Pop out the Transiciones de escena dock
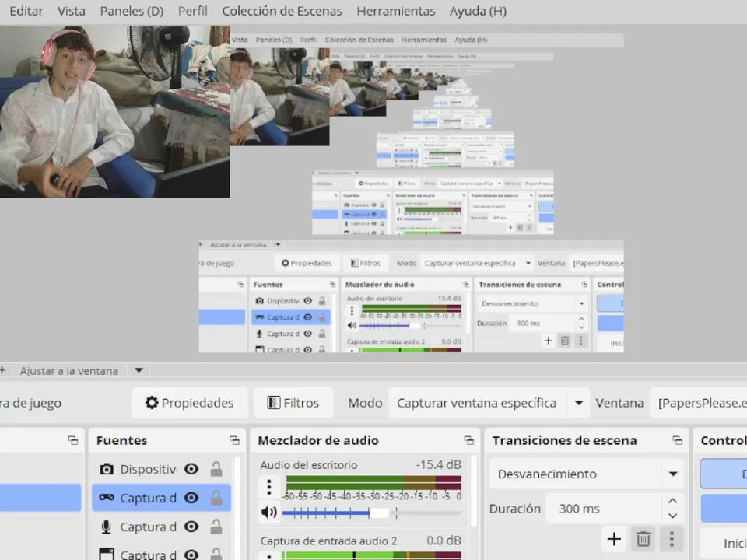 [x=677, y=440]
